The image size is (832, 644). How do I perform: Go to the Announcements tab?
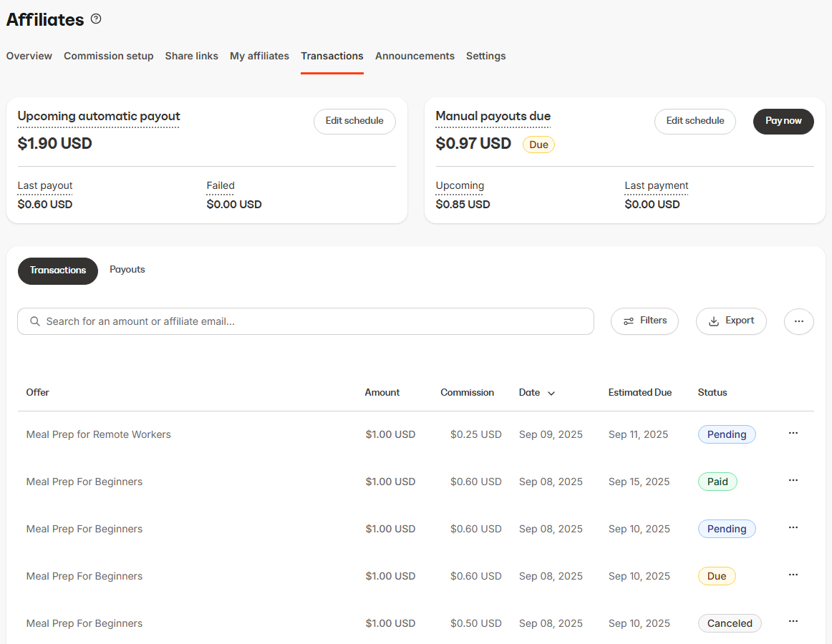point(415,56)
